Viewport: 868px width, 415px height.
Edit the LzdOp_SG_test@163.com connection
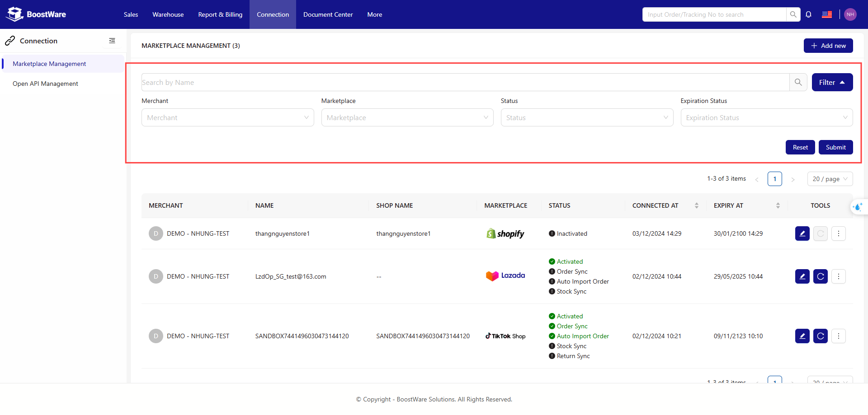pyautogui.click(x=802, y=276)
